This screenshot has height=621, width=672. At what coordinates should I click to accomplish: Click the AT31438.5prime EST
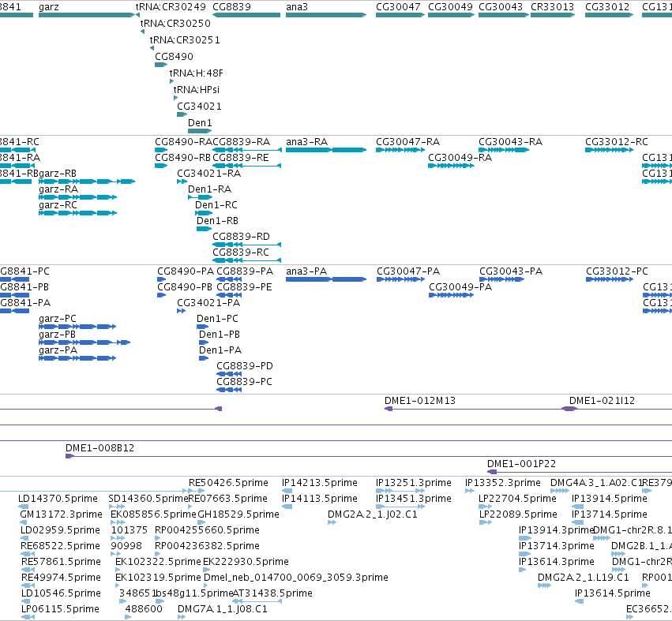[x=257, y=601]
